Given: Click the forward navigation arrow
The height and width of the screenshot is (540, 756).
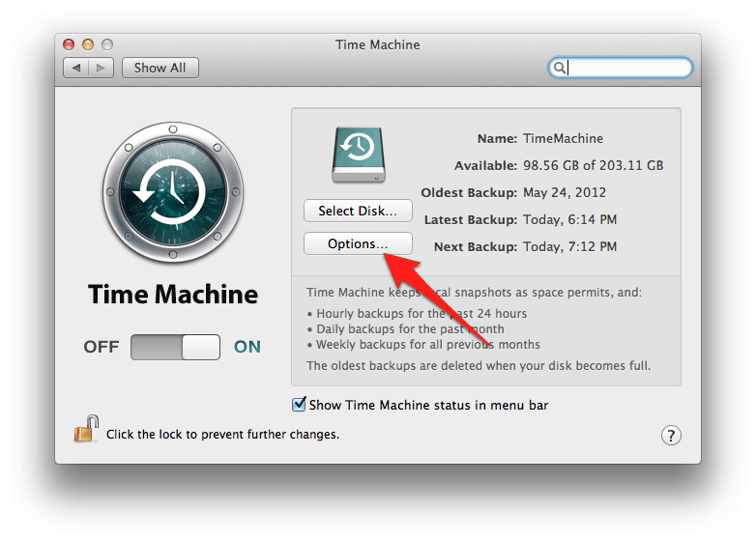Looking at the screenshot, I should point(102,68).
